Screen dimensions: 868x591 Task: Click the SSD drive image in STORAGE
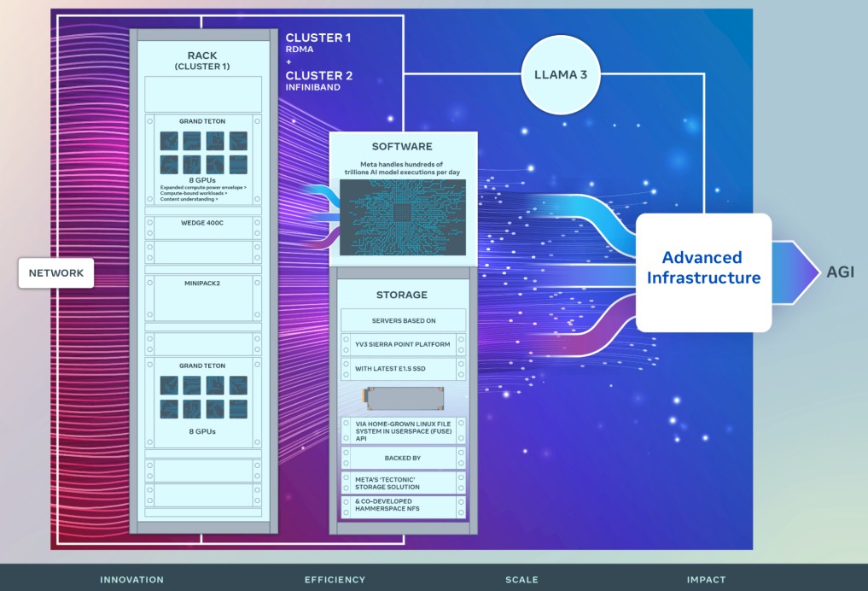[403, 398]
